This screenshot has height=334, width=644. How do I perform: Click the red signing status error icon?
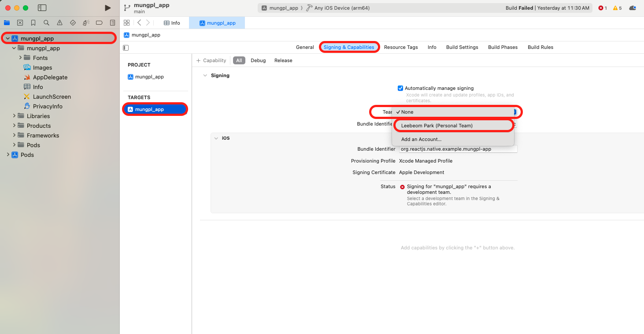click(x=402, y=187)
